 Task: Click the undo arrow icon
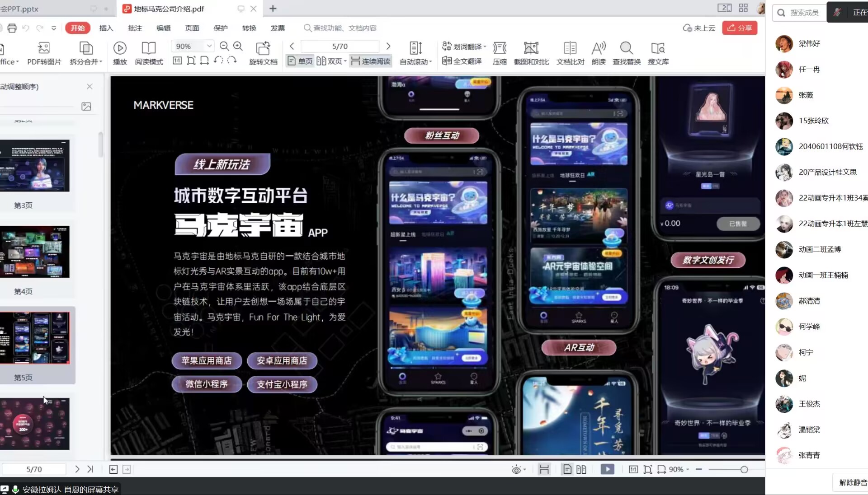pos(26,28)
